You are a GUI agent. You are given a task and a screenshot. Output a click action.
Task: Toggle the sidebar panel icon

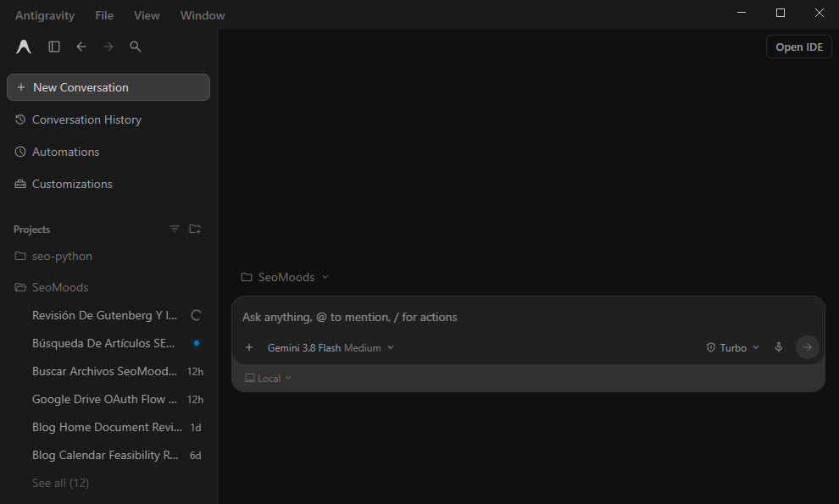point(54,47)
